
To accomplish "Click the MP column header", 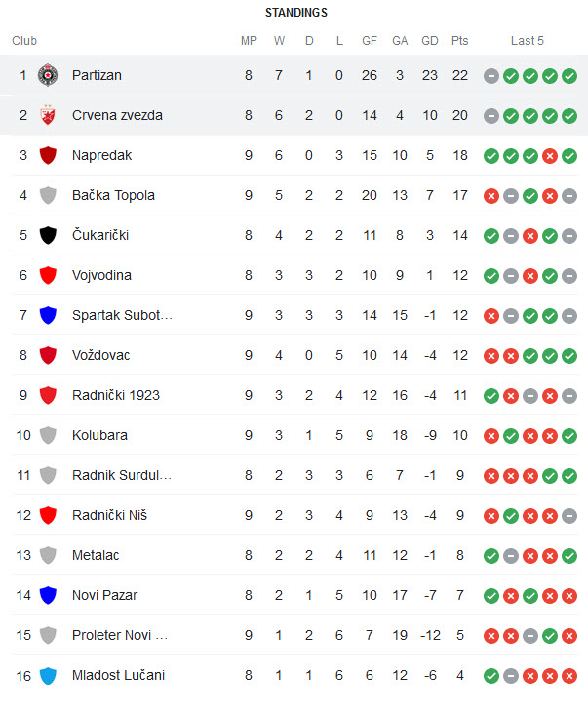I will coord(249,41).
